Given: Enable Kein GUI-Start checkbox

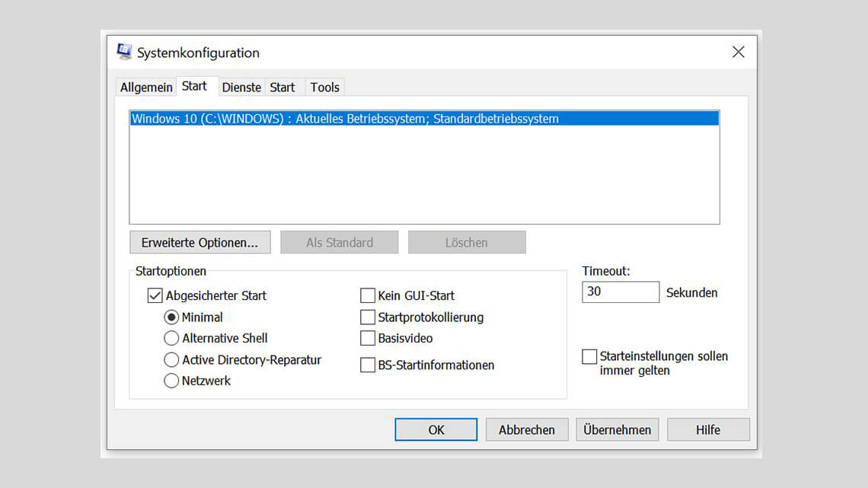Looking at the screenshot, I should tap(368, 295).
